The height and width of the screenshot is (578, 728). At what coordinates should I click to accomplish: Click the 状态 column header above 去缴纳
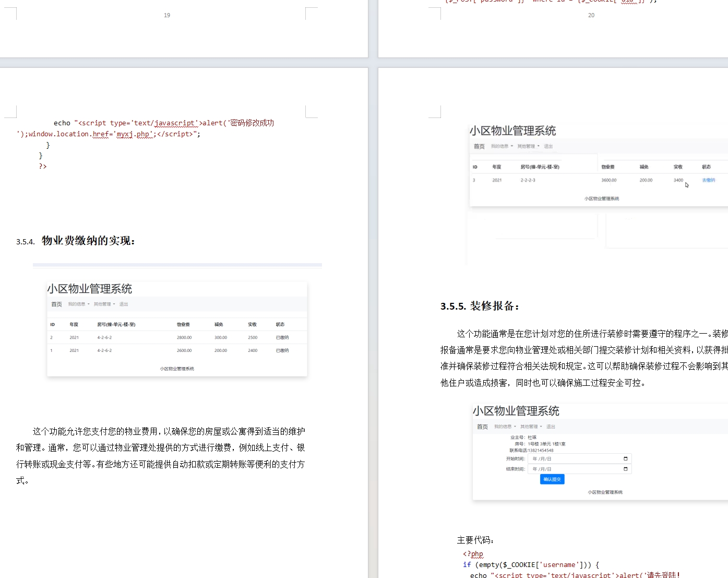(x=706, y=167)
